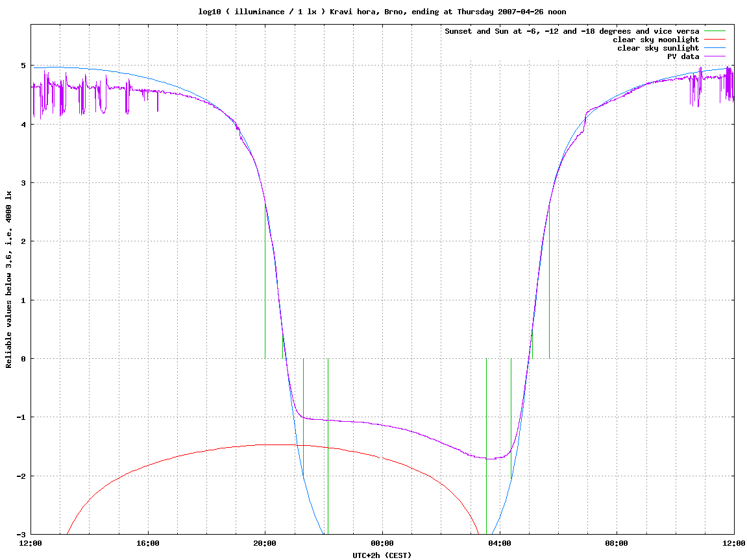This screenshot has width=747, height=560.
Task: Click the x-axis tick label 08:00
Action: pos(617,543)
